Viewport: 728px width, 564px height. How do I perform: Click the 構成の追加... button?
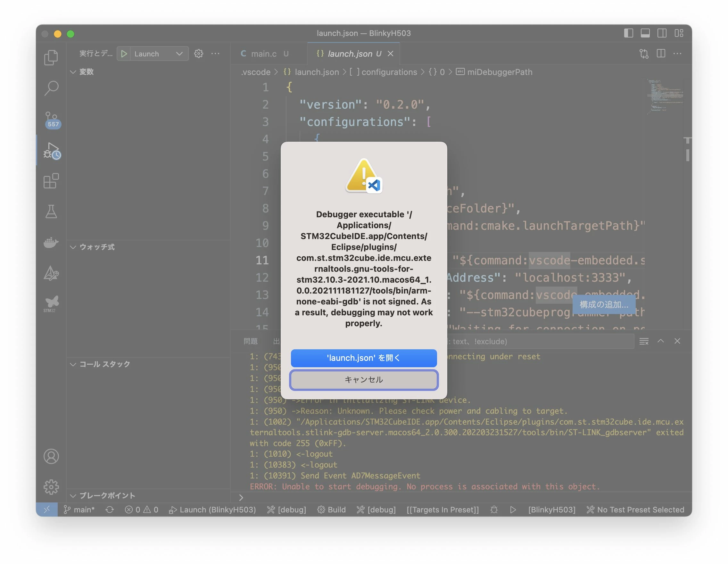click(604, 305)
